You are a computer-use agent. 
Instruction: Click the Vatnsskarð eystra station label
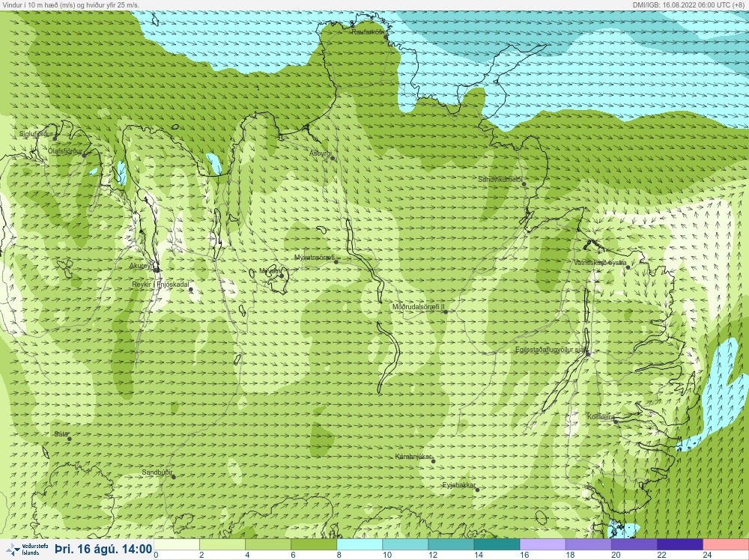pyautogui.click(x=600, y=263)
